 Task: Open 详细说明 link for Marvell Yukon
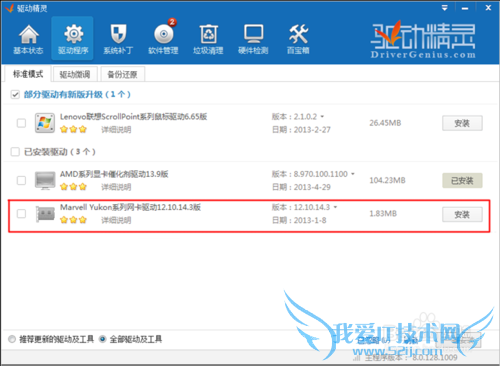click(116, 220)
